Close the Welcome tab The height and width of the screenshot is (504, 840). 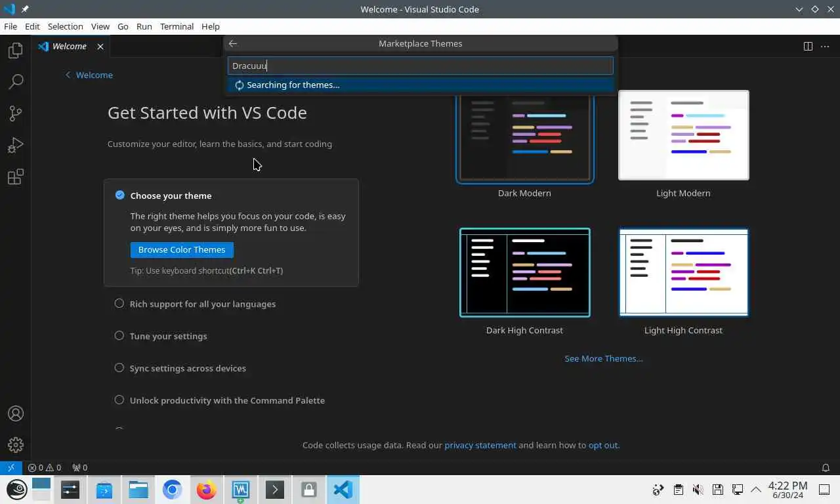point(100,46)
